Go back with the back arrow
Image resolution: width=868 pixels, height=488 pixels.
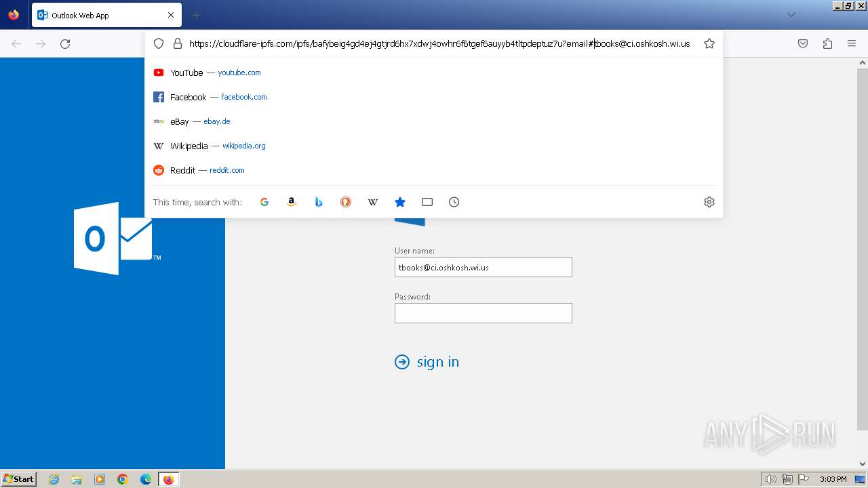tap(16, 43)
